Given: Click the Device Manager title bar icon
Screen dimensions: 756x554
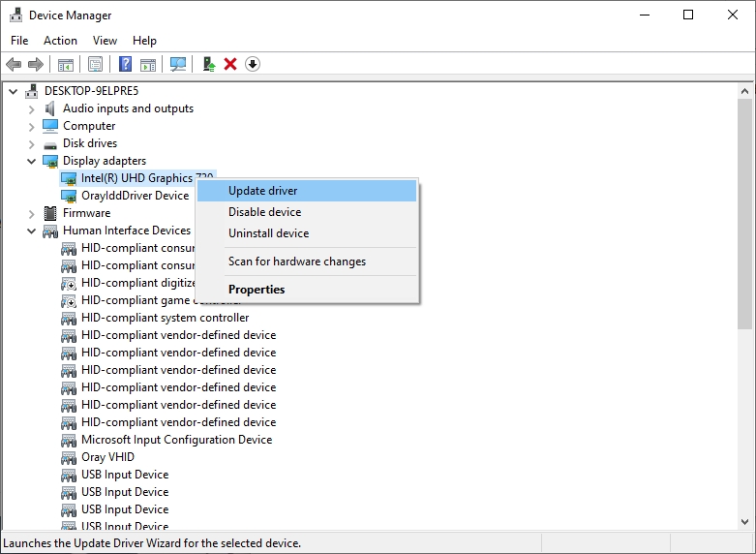Looking at the screenshot, I should coord(15,15).
